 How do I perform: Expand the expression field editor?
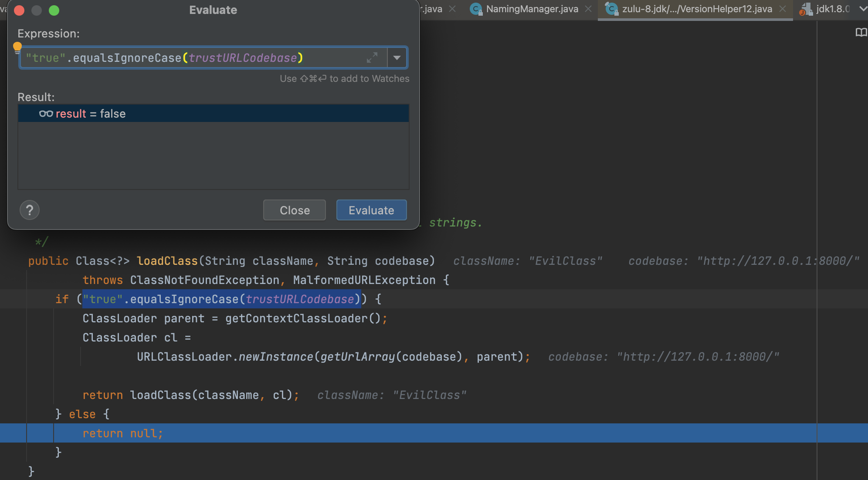[x=372, y=57]
